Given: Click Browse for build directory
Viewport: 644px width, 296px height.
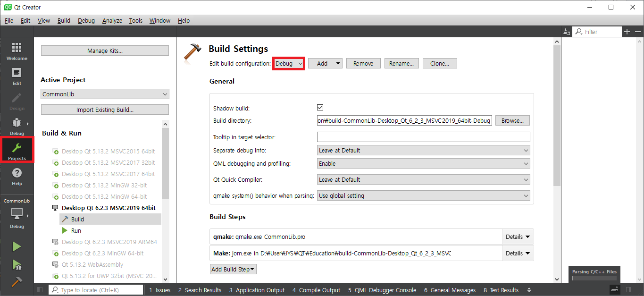Looking at the screenshot, I should point(512,120).
